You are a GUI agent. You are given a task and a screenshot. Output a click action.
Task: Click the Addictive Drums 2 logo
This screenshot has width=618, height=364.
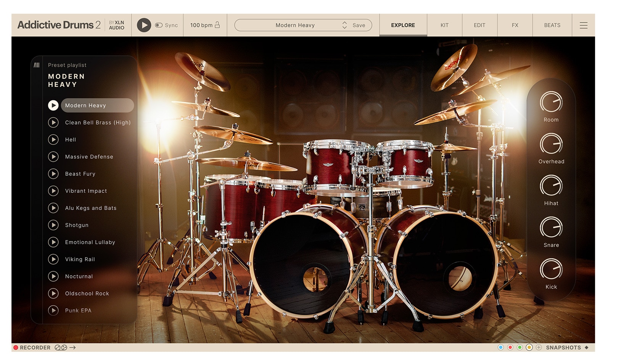59,25
